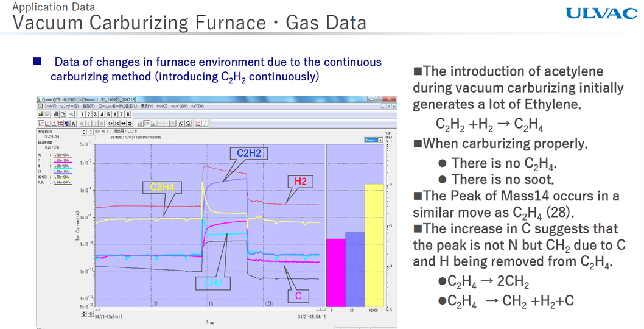Click the text annotation 'A' toolbar icon
Viewport: 644px width, 329px height.
click(74, 123)
